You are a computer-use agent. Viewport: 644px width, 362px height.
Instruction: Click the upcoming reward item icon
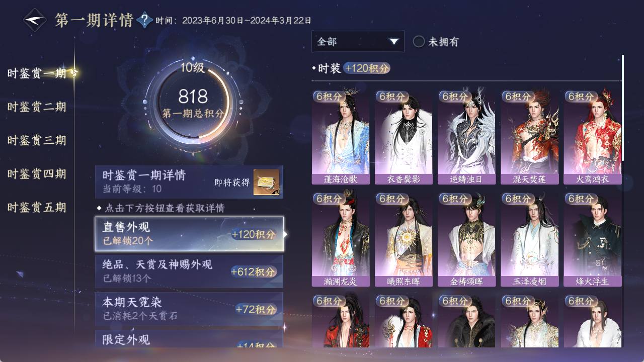coord(266,183)
